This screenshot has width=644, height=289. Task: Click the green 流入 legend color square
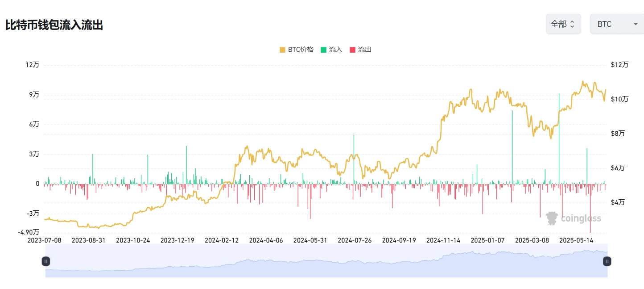tap(324, 50)
